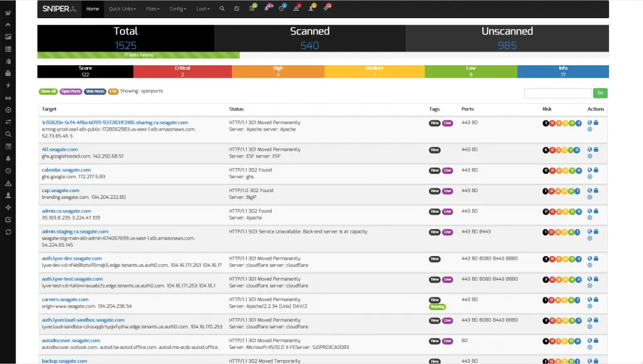Viewport: 643px width, 364px height.
Task: Click the lightning bolt icon in left sidebar
Action: coord(8,86)
